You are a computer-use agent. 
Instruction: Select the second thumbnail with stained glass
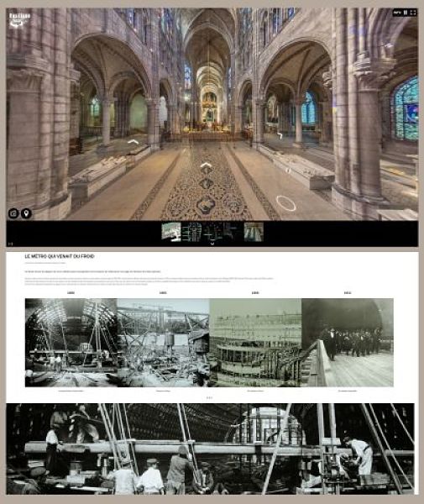pos(191,232)
